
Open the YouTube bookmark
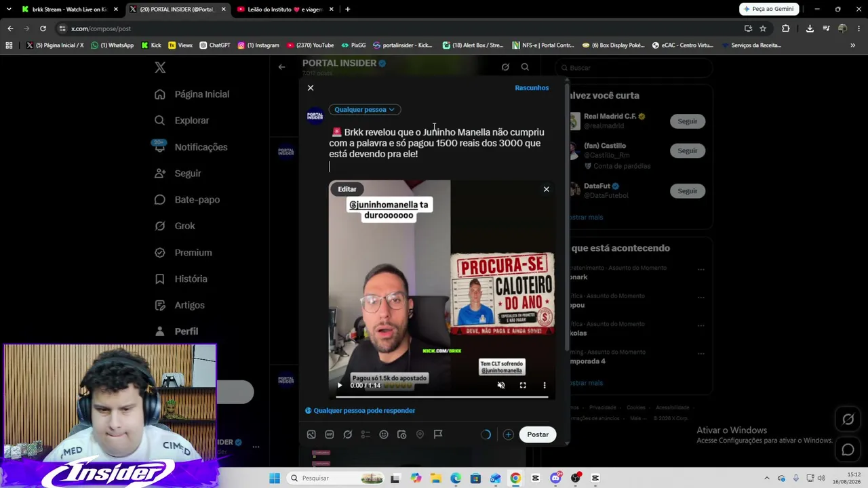311,45
